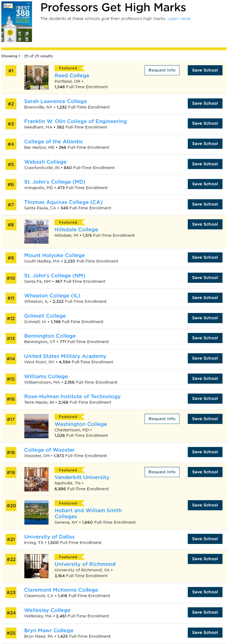Save School for Wabash College

[x=205, y=164]
